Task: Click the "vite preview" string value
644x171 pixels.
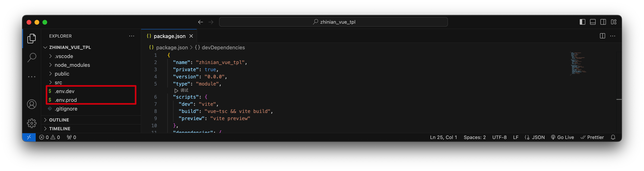Action: coord(230,118)
